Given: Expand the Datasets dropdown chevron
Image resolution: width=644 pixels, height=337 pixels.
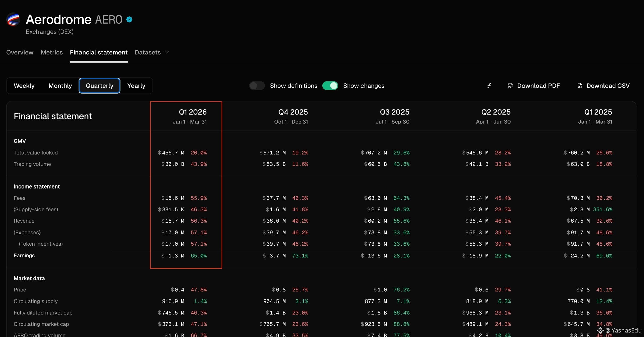Looking at the screenshot, I should (x=167, y=52).
